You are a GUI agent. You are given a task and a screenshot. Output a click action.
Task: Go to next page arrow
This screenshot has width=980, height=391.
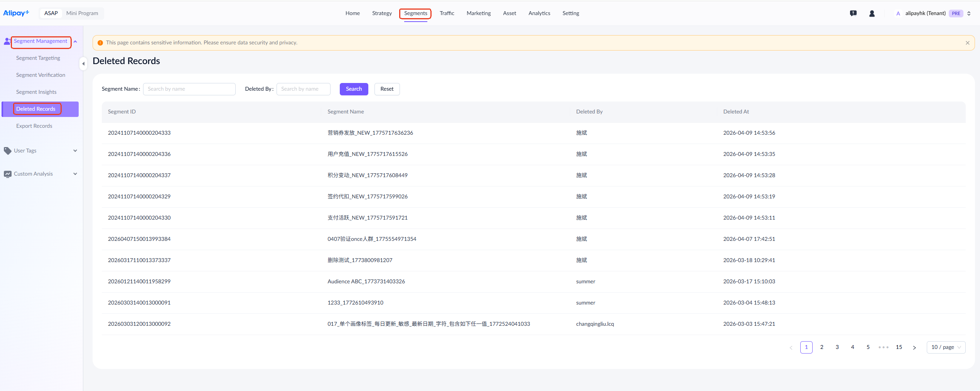point(914,347)
